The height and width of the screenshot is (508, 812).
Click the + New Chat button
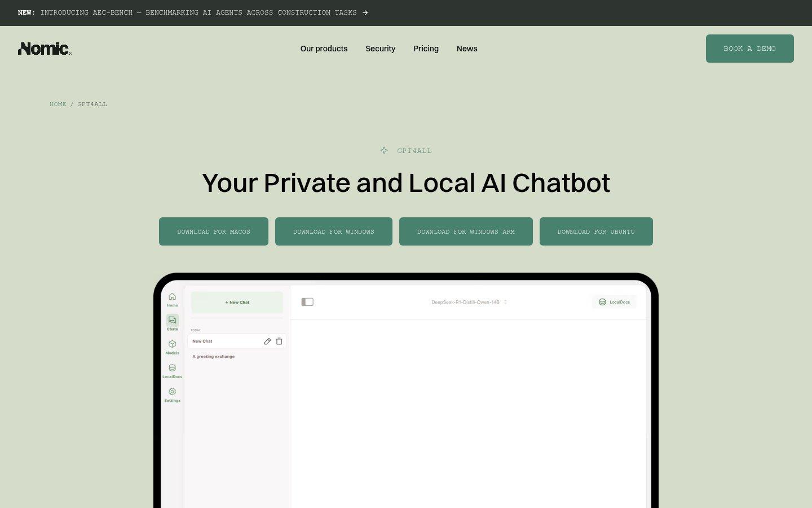coord(237,302)
